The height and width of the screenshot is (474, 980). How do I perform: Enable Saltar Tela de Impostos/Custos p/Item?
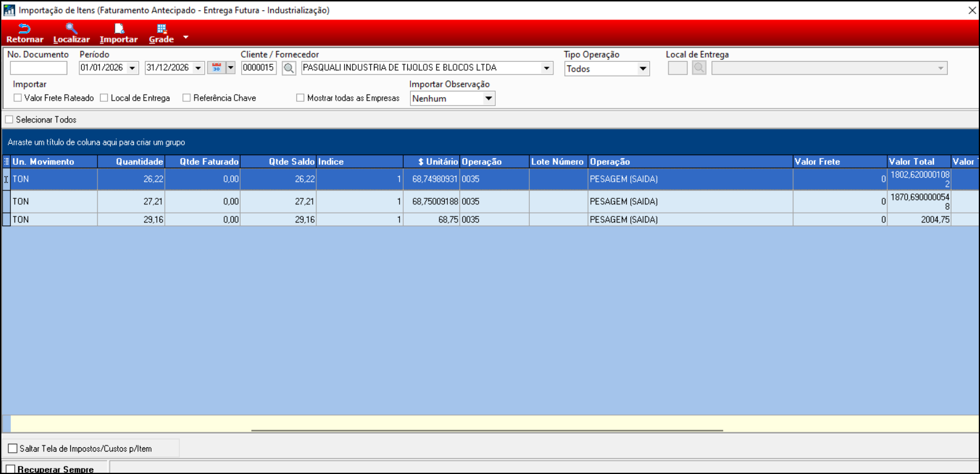(13, 449)
